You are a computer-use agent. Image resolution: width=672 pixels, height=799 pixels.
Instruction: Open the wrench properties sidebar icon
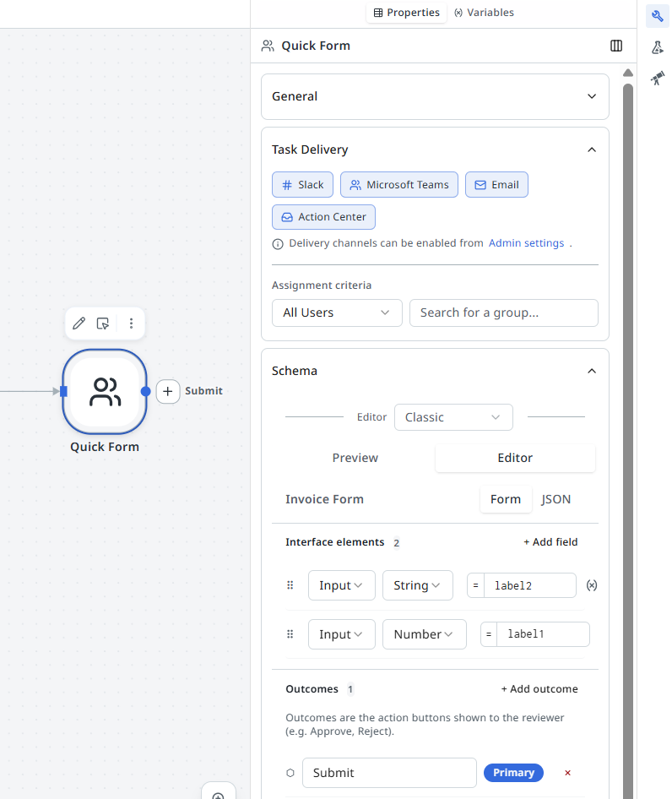coord(657,16)
